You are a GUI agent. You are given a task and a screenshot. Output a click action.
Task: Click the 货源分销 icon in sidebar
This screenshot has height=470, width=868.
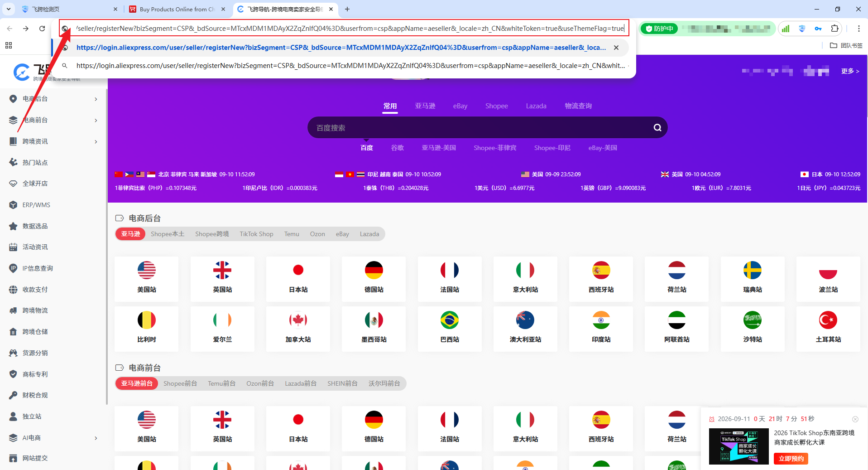13,353
